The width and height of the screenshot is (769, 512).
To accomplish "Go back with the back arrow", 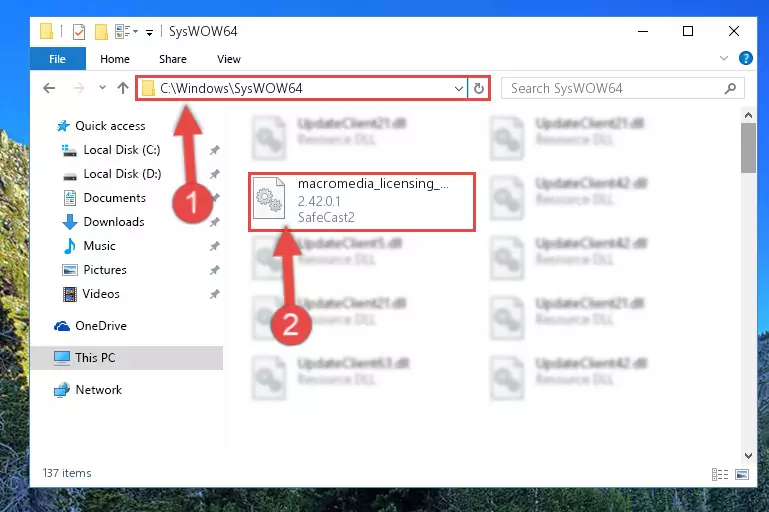I will [x=49, y=88].
